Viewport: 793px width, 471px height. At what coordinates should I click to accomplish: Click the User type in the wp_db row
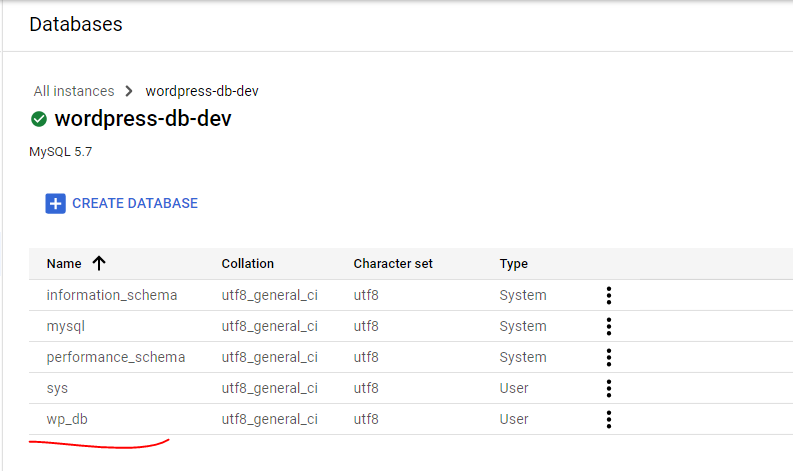coord(514,419)
